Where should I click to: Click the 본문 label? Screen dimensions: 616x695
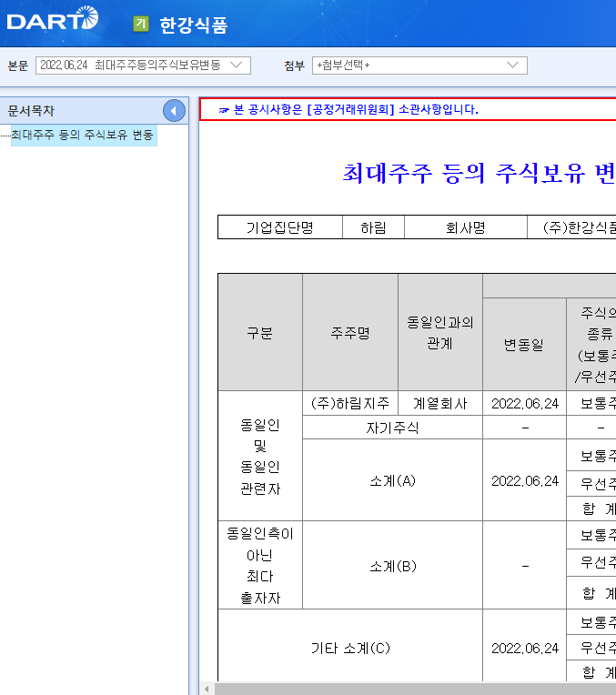tap(18, 66)
